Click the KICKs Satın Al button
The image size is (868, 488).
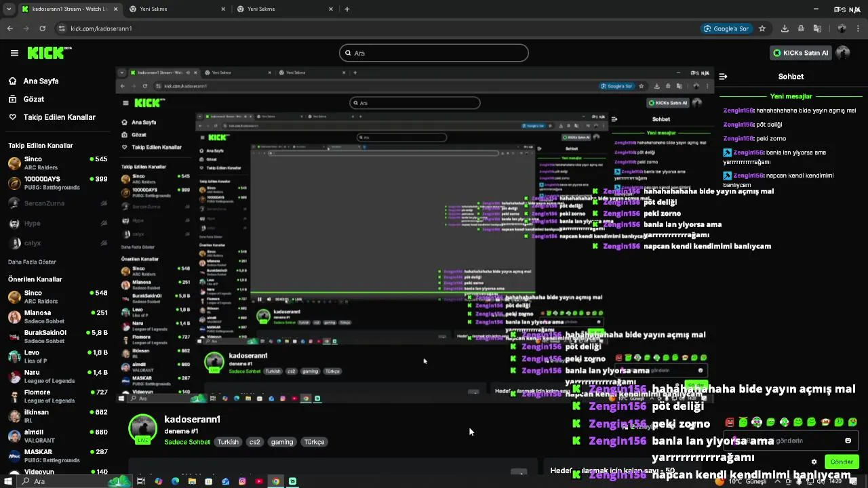click(801, 53)
